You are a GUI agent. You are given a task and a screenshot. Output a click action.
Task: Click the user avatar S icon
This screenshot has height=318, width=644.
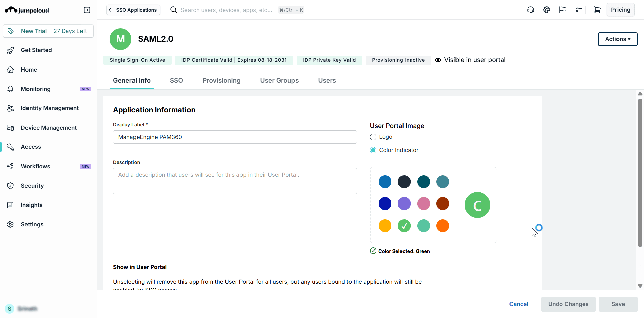pos(9,309)
